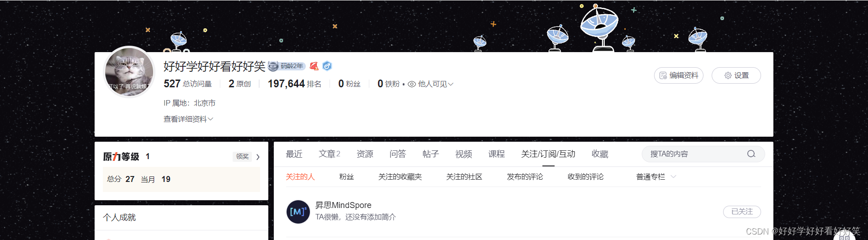
Task: Select the 粉丝 sub-tab
Action: click(x=346, y=177)
